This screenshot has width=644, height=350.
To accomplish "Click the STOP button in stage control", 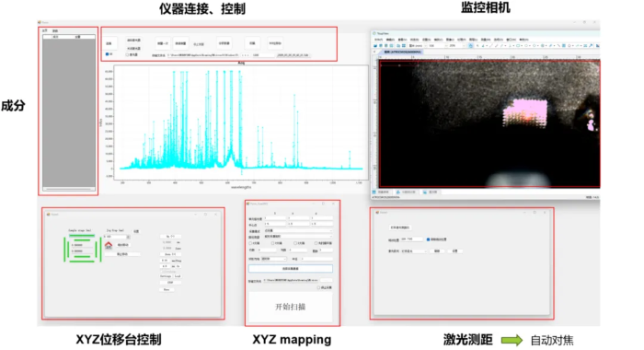I will point(170,283).
